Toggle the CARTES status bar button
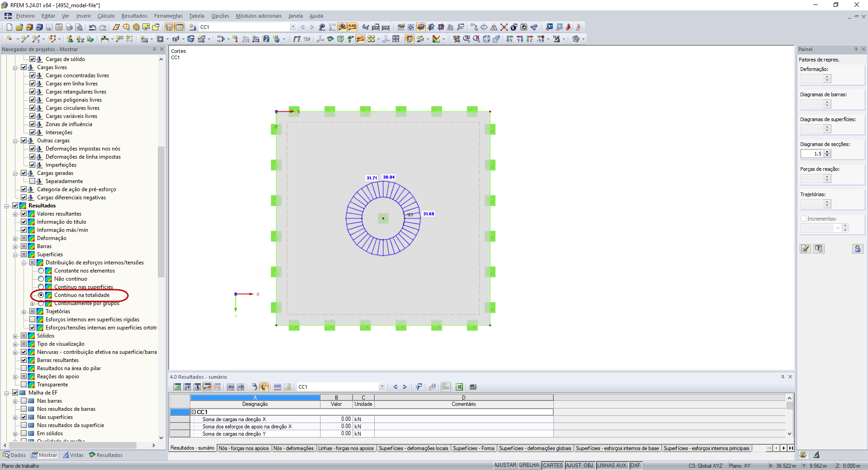This screenshot has width=868, height=470. tap(553, 465)
